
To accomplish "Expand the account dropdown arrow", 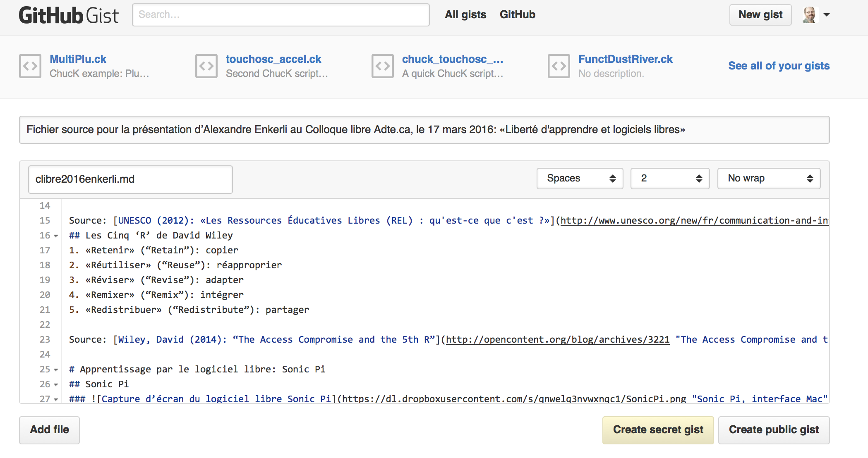I will click(827, 15).
